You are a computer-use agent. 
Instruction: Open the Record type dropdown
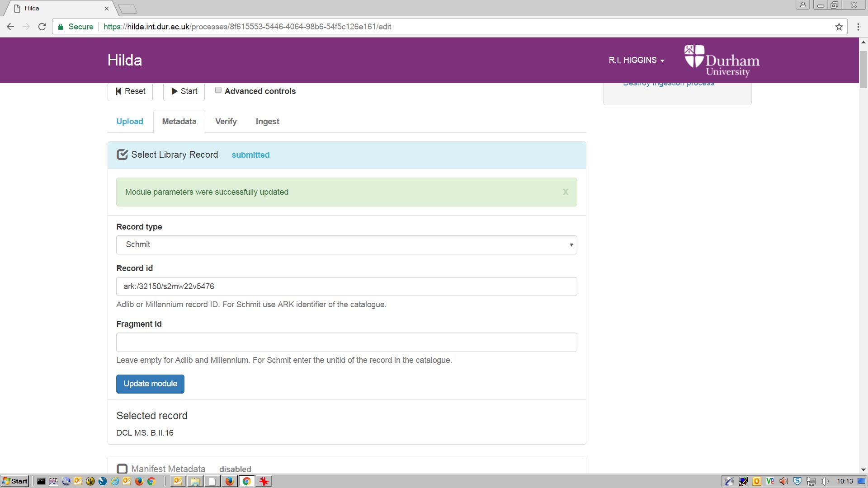tap(346, 244)
